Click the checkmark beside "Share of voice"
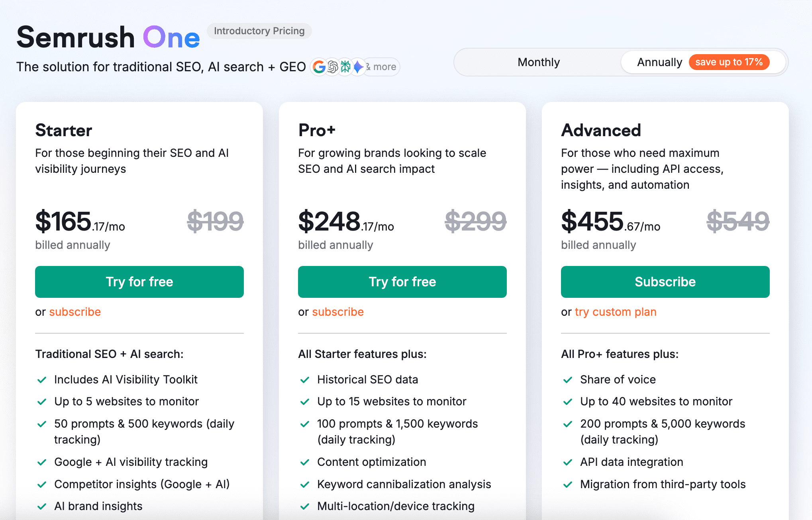 567,379
